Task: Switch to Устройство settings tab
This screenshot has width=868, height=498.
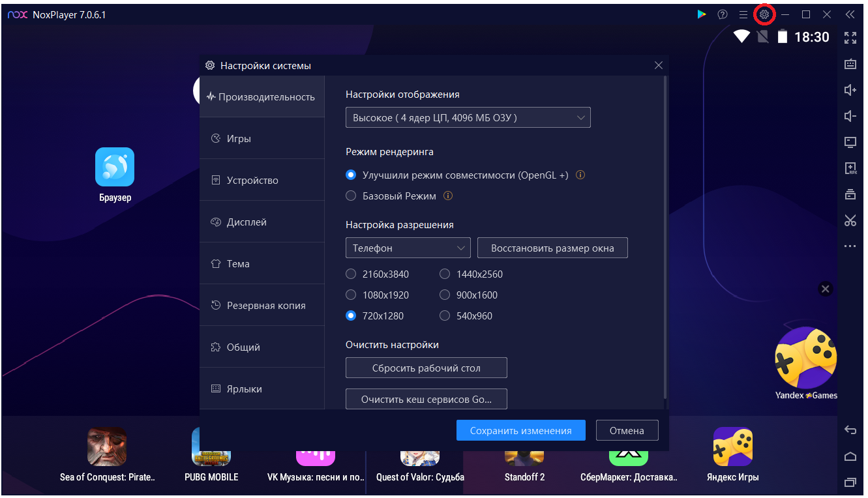Action: [262, 181]
